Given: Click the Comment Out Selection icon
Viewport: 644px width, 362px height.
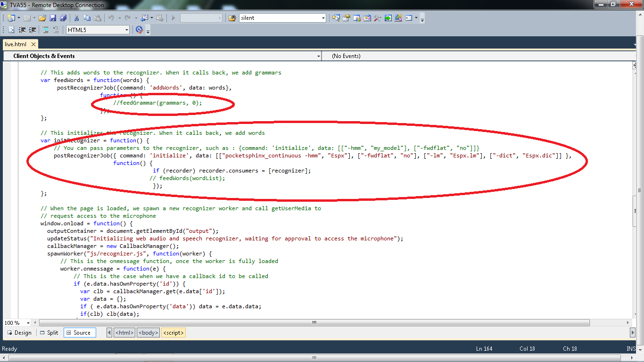Looking at the screenshot, I should coord(46,30).
